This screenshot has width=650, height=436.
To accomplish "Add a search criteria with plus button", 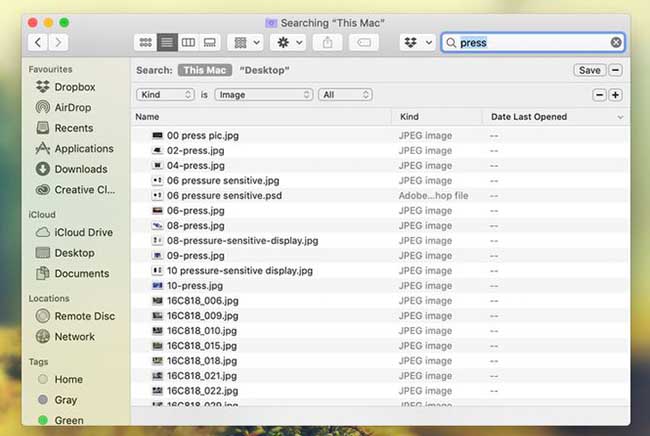I will tap(615, 94).
